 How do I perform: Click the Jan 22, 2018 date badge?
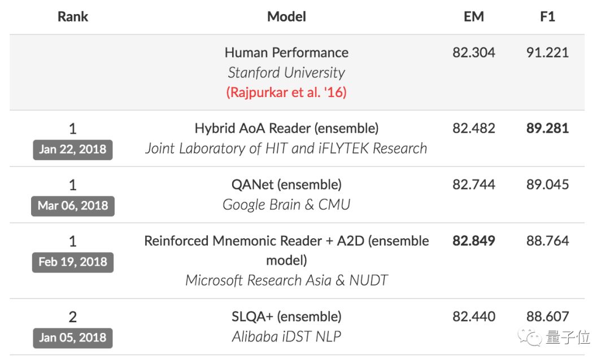pyautogui.click(x=72, y=150)
